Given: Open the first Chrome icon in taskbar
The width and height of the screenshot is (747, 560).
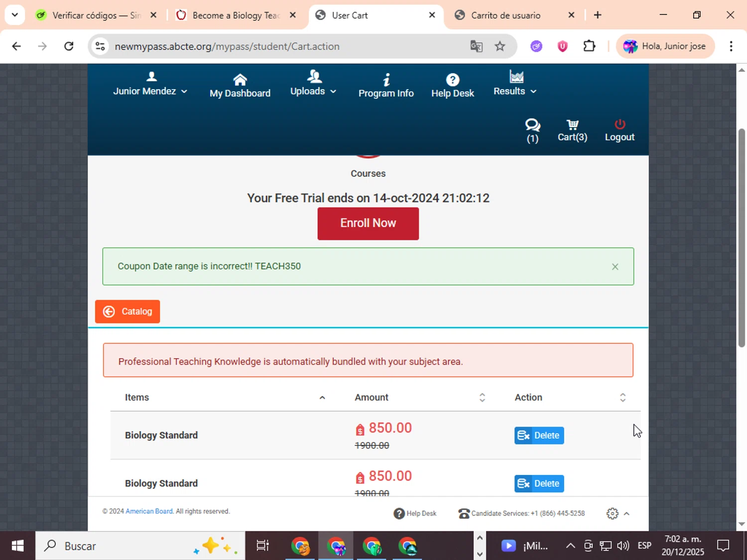Looking at the screenshot, I should point(300,546).
